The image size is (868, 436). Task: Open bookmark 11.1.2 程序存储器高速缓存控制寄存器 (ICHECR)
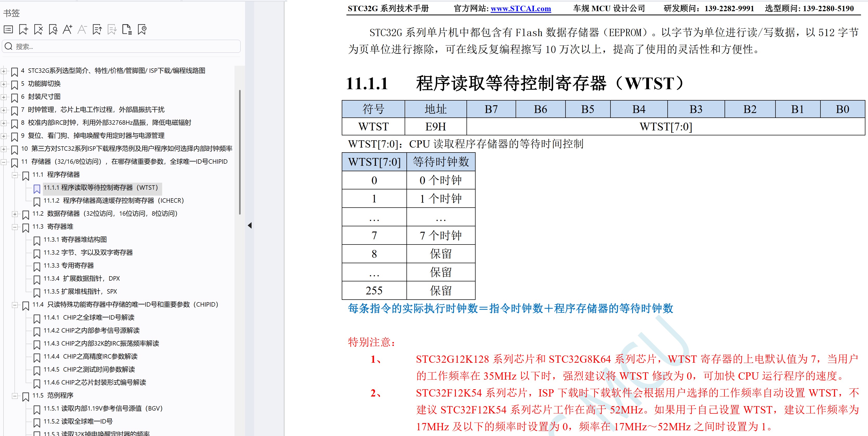(x=114, y=201)
